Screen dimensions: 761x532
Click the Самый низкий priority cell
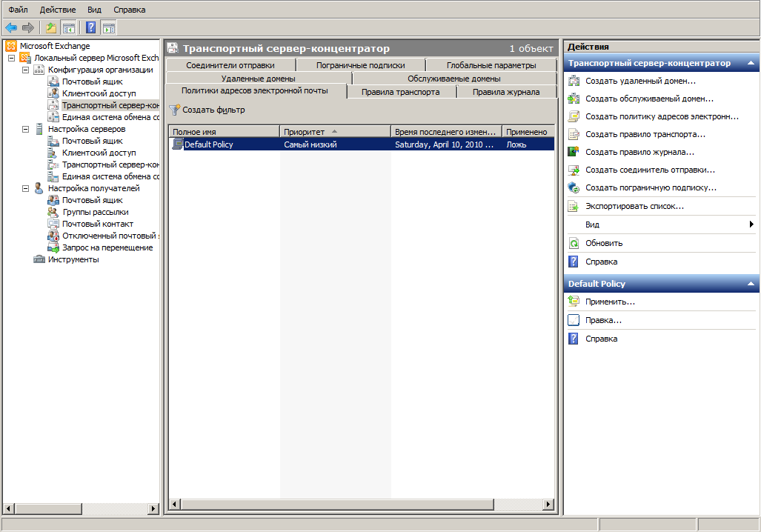[x=310, y=144]
